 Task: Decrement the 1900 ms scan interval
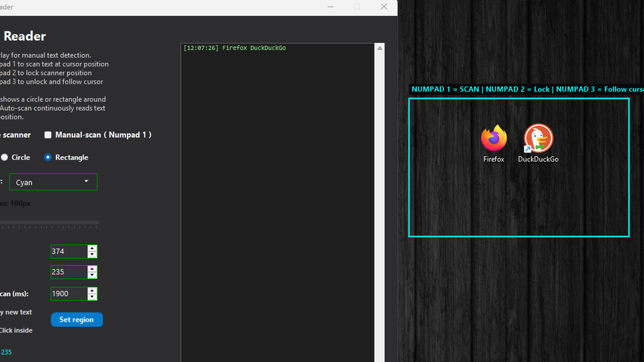click(x=93, y=297)
